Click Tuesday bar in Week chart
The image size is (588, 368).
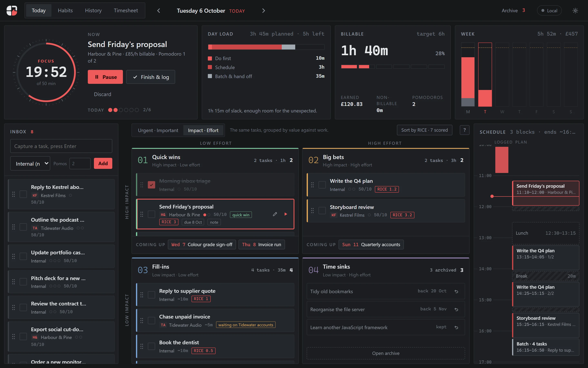click(485, 74)
